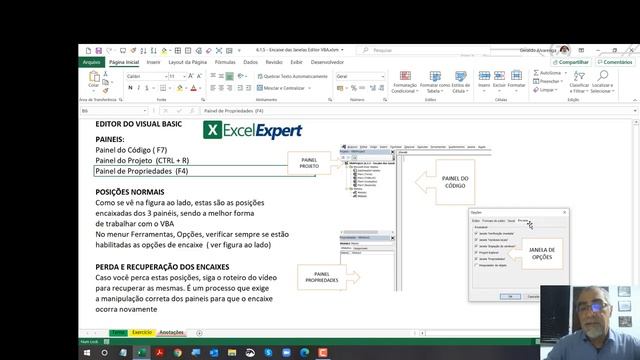Toggle italic (I) formatting
This screenshot has width=640, height=360.
139,88
